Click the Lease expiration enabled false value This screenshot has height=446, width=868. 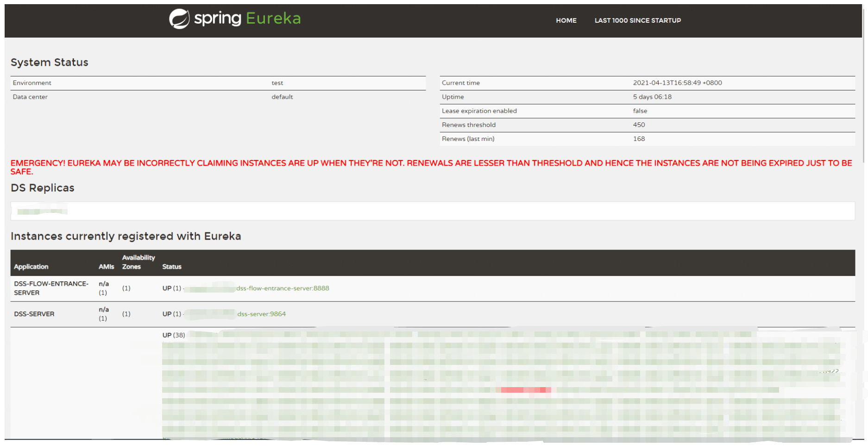point(640,111)
